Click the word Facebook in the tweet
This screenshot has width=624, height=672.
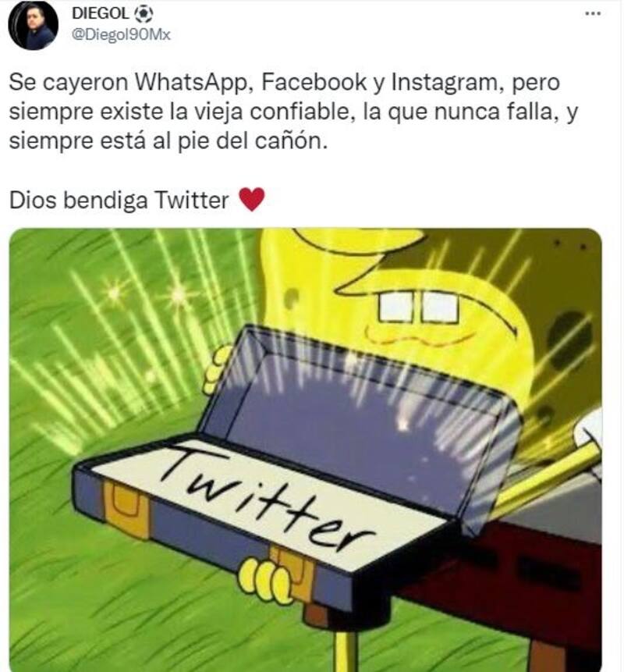[314, 81]
